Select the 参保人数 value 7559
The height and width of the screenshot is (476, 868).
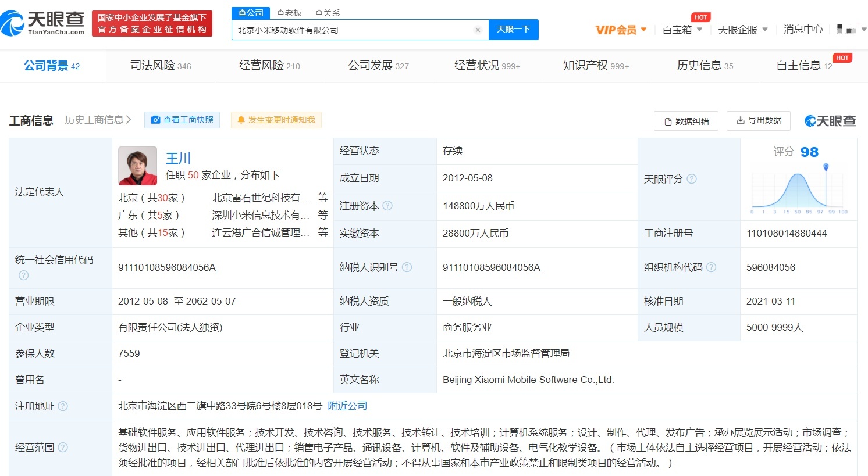(x=129, y=353)
